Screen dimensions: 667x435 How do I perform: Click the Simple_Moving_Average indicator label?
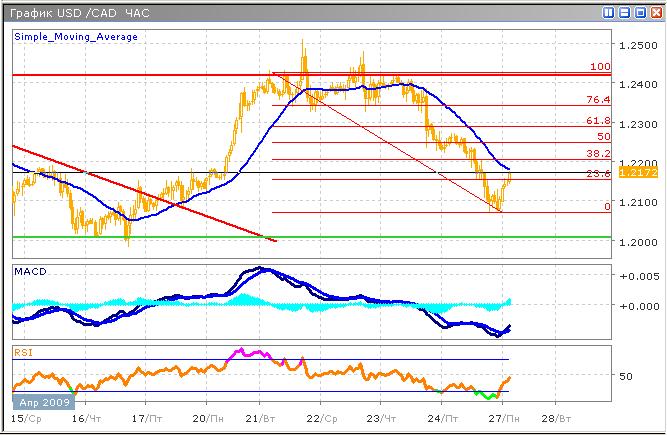click(76, 36)
